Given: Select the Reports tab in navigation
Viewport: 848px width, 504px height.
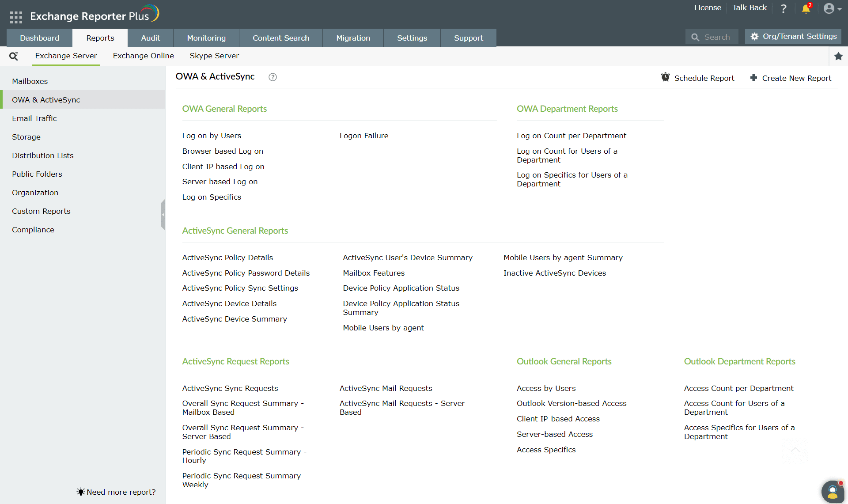Looking at the screenshot, I should [x=99, y=38].
